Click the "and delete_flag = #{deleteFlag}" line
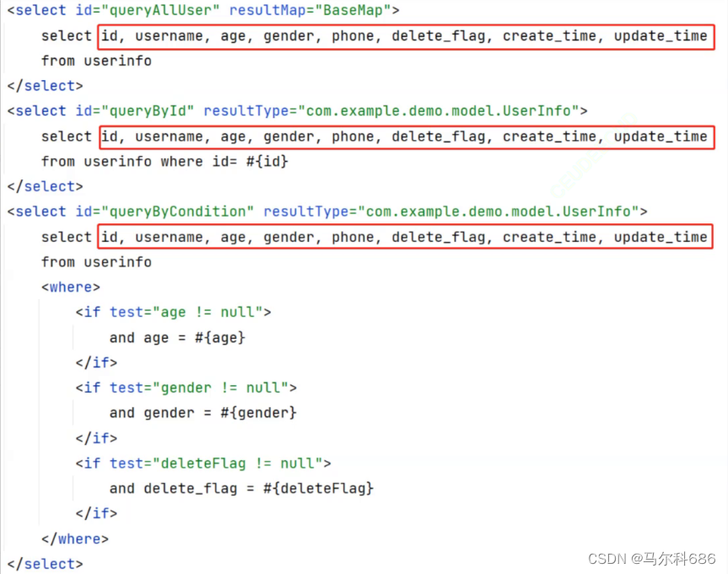This screenshot has width=728, height=574. click(x=241, y=489)
